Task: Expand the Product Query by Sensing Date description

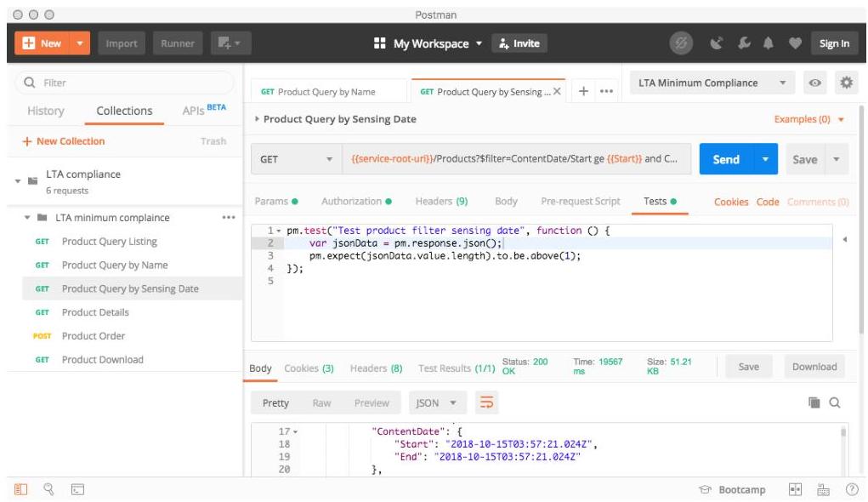Action: coord(256,119)
